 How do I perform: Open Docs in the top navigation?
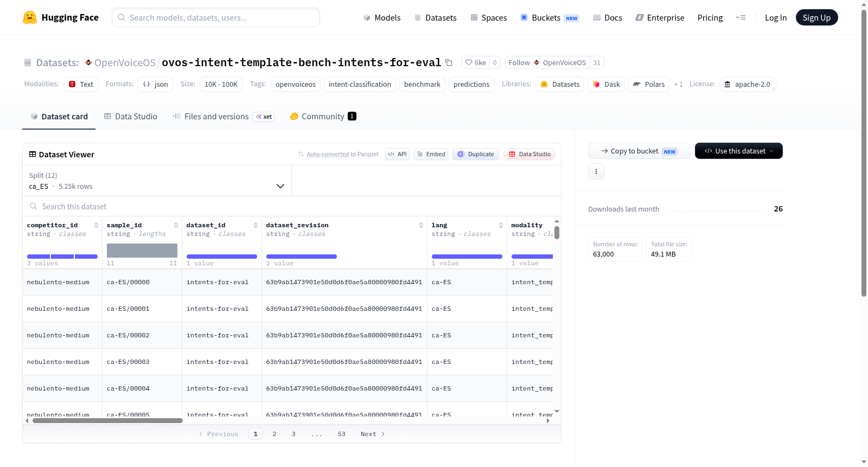[x=608, y=17]
